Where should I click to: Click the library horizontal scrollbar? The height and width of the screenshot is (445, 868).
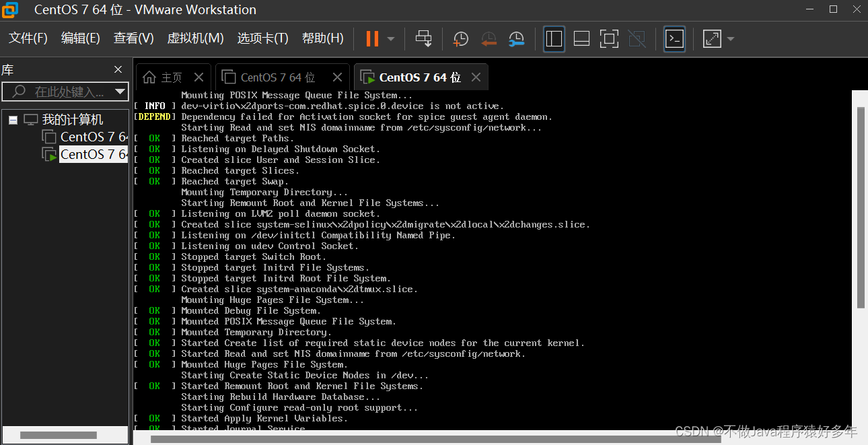tap(59, 435)
